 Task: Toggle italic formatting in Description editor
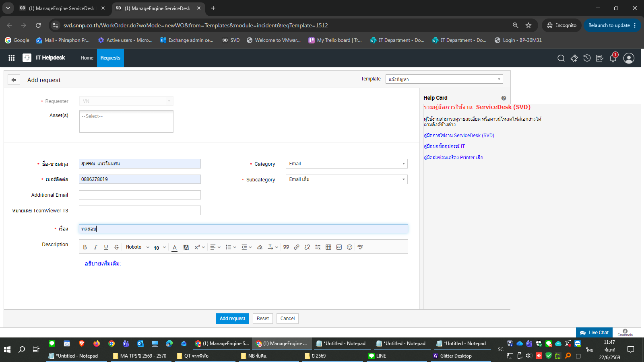[95, 247]
